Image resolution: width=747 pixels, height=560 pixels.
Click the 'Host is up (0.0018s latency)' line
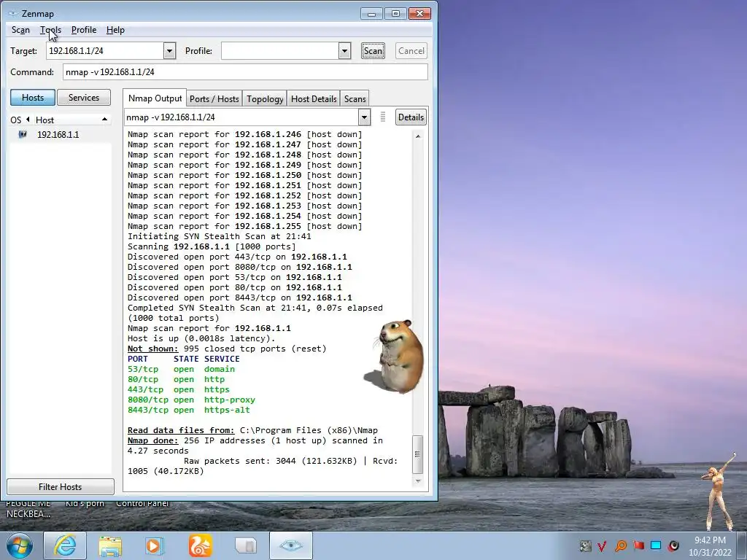[x=201, y=338]
